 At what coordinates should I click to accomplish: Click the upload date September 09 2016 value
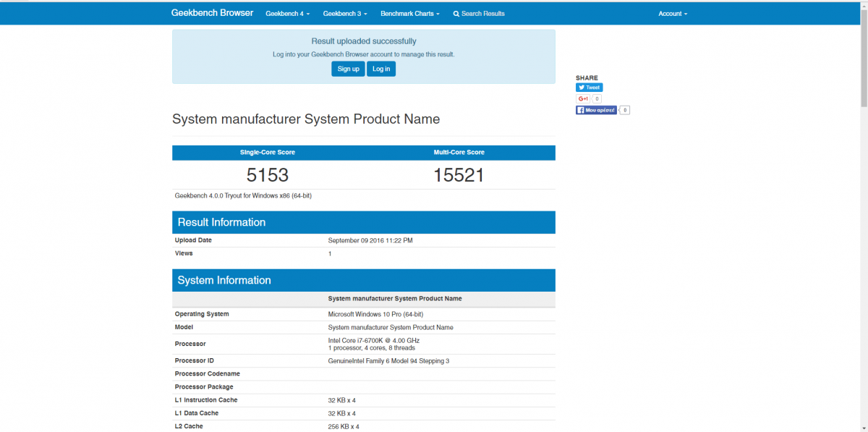coord(370,240)
